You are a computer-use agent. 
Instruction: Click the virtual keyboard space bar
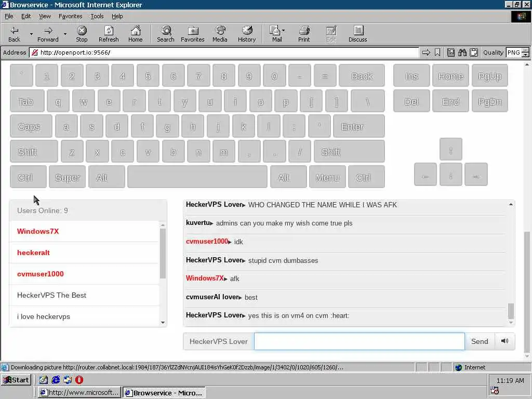coord(197,177)
